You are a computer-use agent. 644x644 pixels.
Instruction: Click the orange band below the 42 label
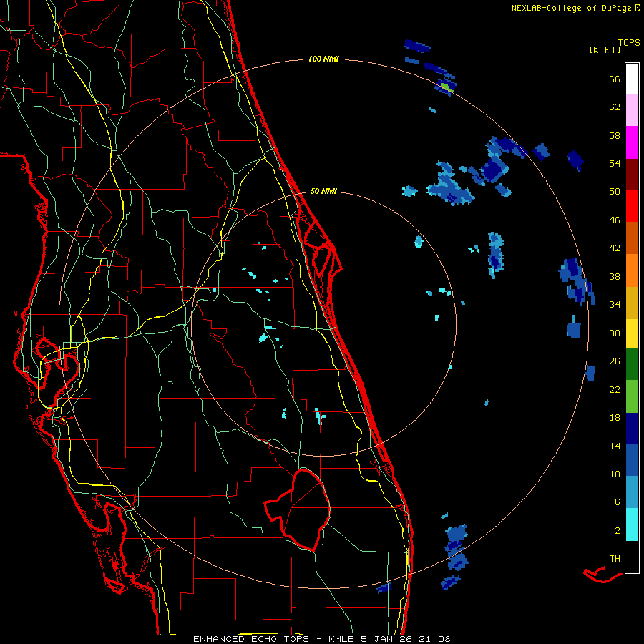pos(632,270)
